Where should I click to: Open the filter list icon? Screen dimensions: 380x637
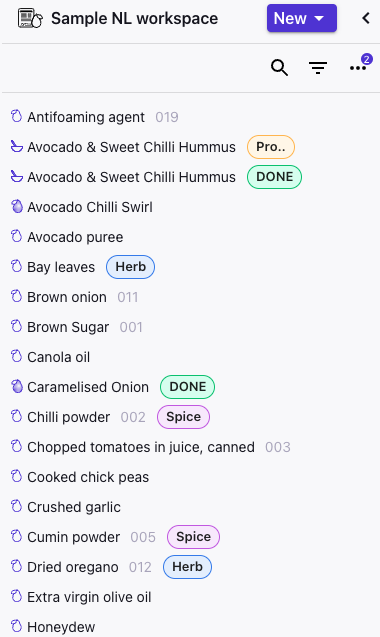[x=318, y=67]
